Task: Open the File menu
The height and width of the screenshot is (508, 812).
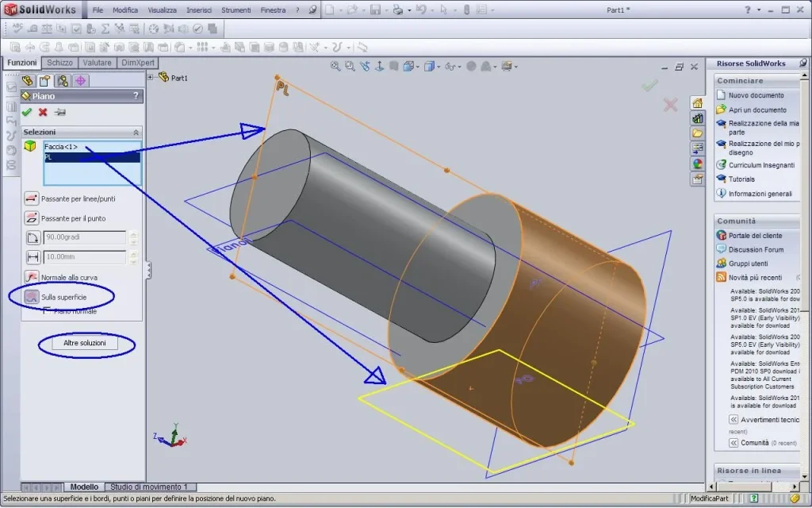Action: (x=98, y=10)
